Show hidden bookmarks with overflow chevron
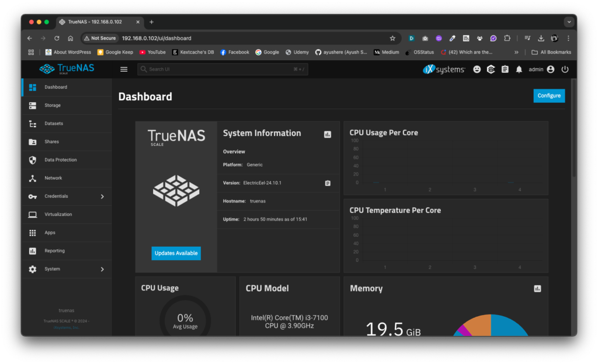The width and height of the screenshot is (598, 364). (516, 52)
